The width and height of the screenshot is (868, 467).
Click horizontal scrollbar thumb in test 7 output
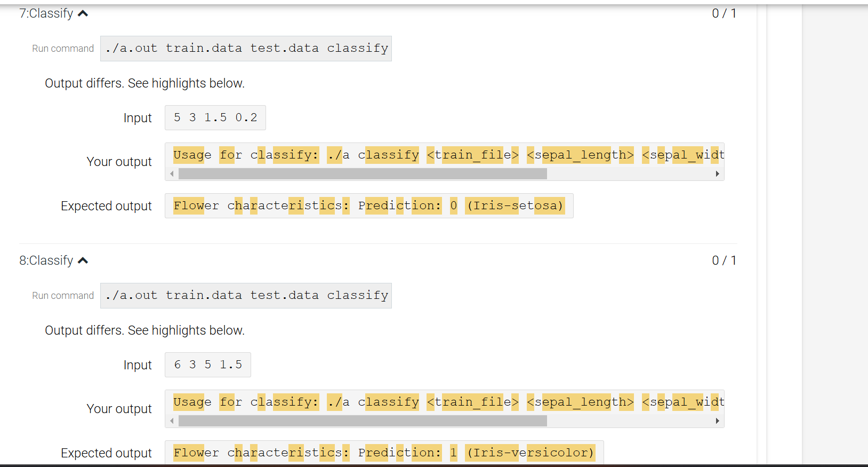[x=363, y=174]
